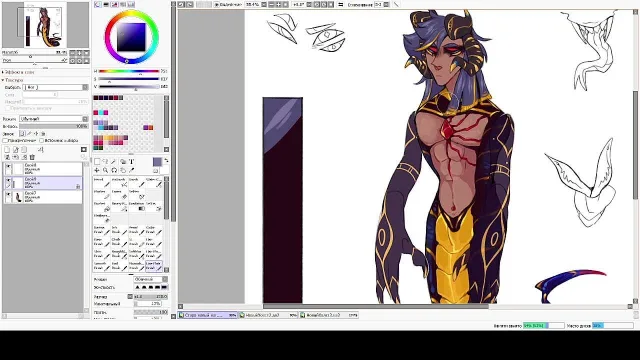Image resolution: width=640 pixels, height=360 pixels.
Task: Toggle the preserve opacity checkbox
Action: 5,140
